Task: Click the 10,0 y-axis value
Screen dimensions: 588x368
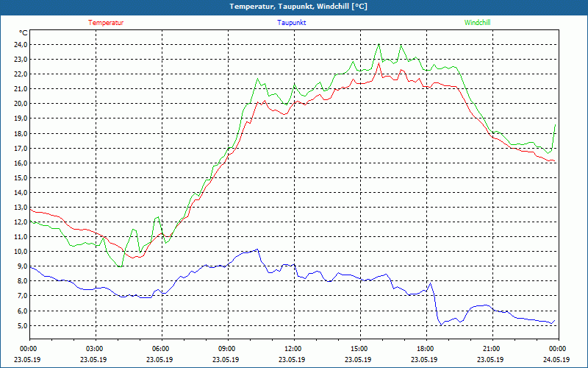Action: tap(21, 252)
